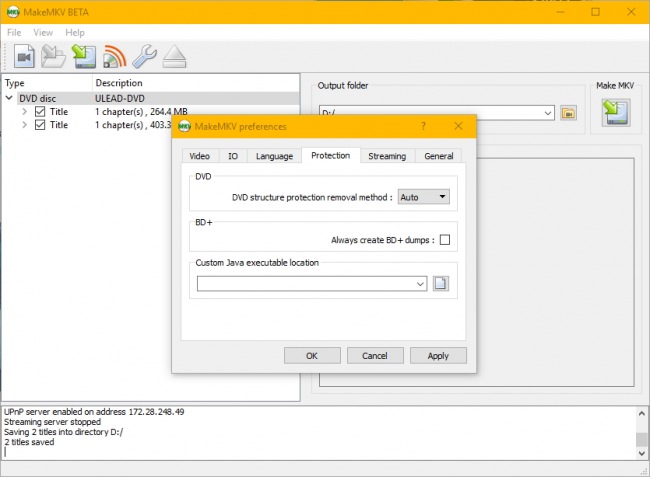Click log panel scrollbar up arrow
This screenshot has width=650, height=477.
point(642,413)
